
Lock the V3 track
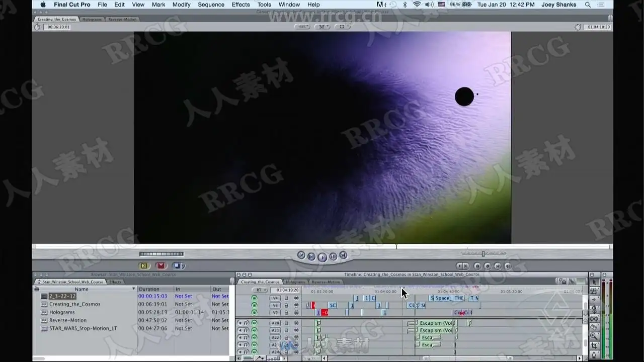click(x=286, y=305)
